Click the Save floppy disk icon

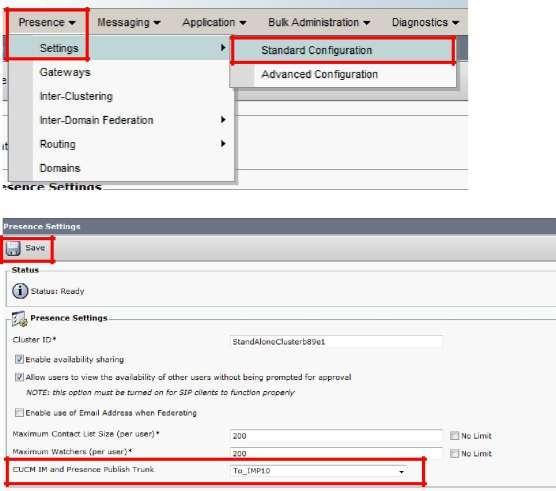[x=13, y=249]
